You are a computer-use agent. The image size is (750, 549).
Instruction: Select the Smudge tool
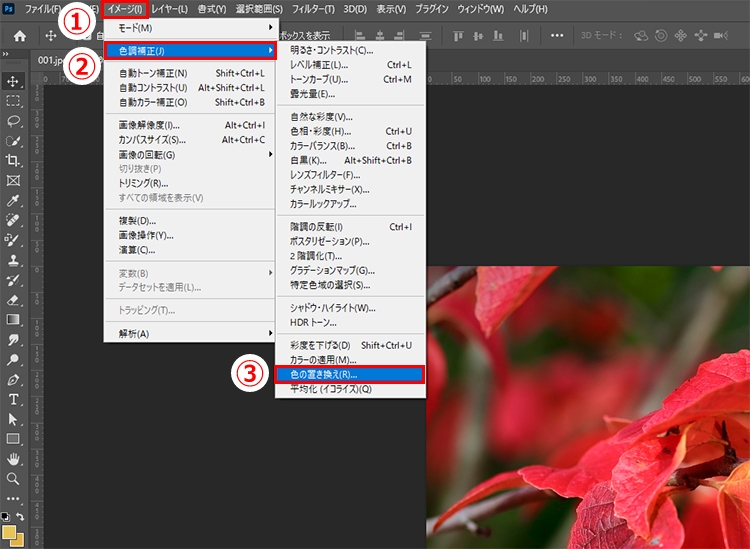13,340
